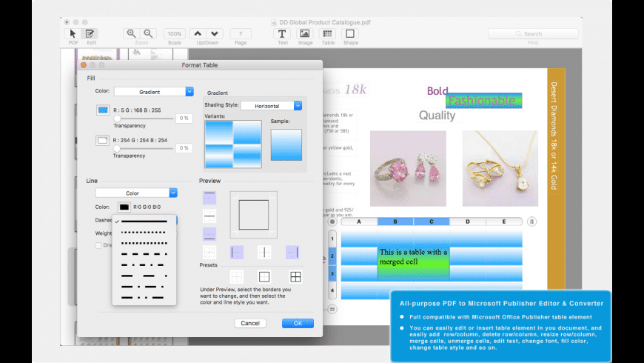Viewport: 644px width, 363px height.
Task: Select the Image insertion tool
Action: (305, 33)
